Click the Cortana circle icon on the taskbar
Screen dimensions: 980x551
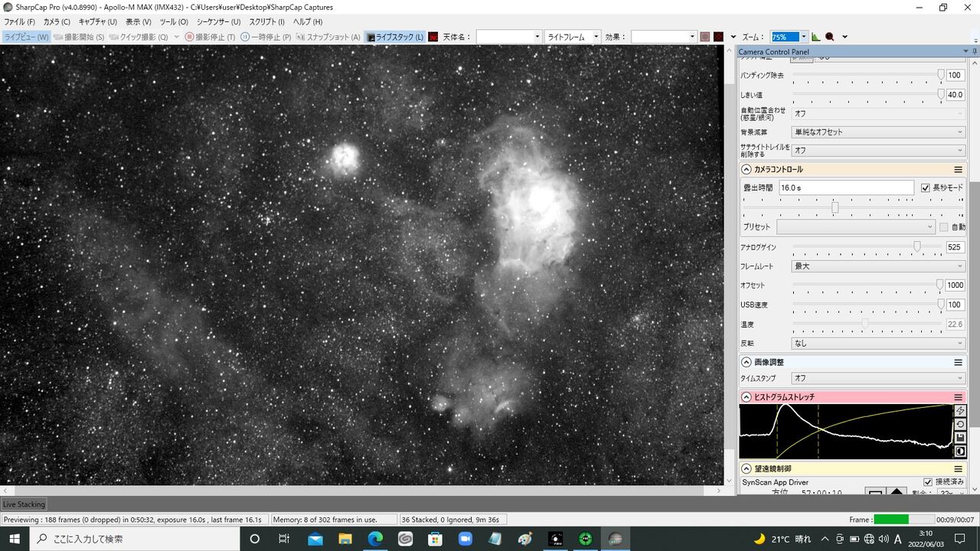(254, 539)
